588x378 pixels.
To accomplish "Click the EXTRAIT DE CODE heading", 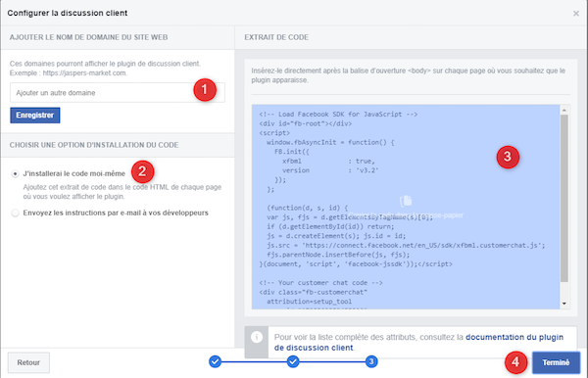I will coord(276,37).
